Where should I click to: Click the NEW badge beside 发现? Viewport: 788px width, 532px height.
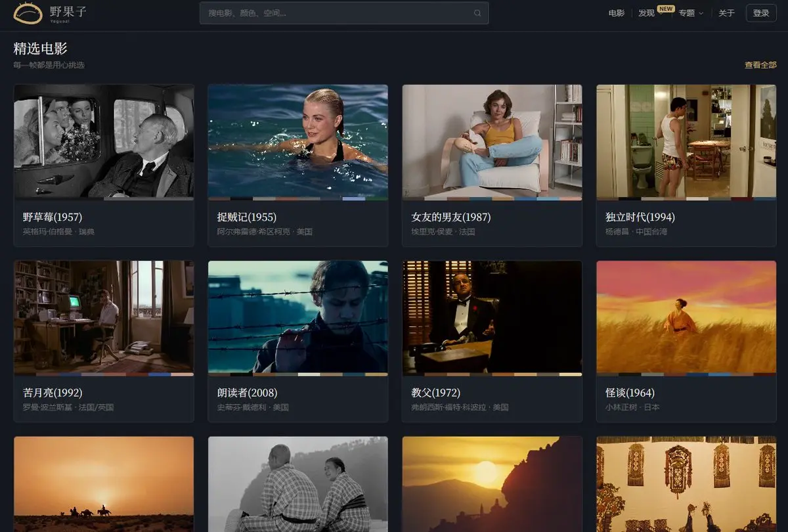pyautogui.click(x=666, y=9)
